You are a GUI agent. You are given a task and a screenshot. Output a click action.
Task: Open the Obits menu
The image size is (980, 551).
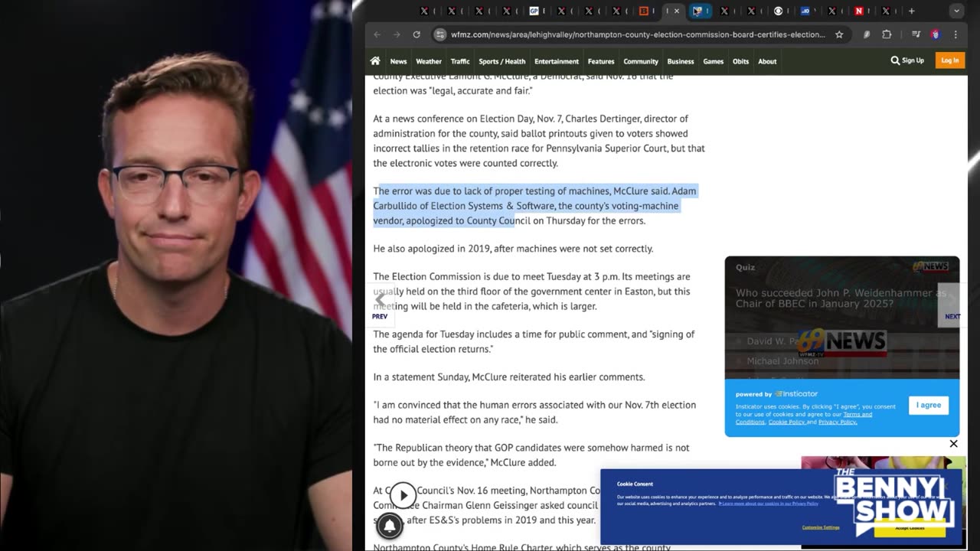741,61
